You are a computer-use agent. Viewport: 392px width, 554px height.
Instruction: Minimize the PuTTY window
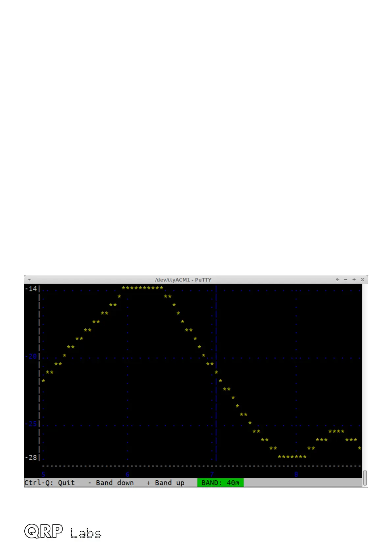click(346, 280)
